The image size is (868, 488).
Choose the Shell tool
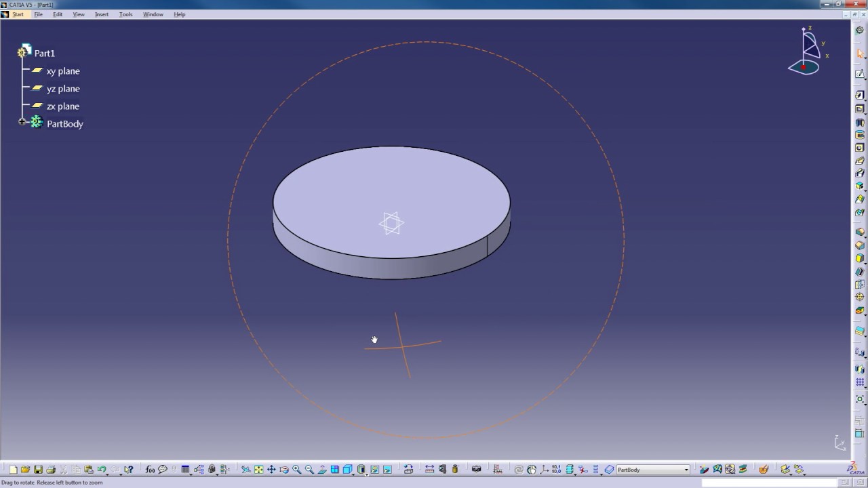[859, 272]
